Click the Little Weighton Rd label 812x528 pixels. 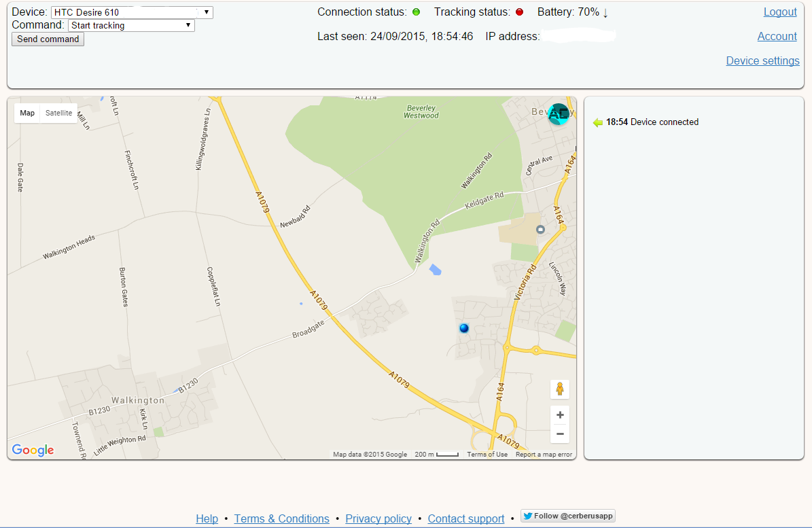120,446
